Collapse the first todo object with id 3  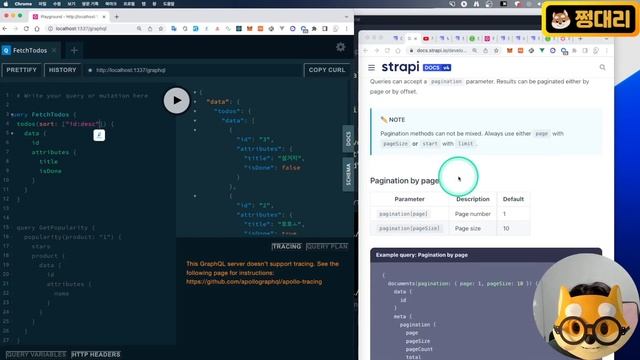(195, 130)
